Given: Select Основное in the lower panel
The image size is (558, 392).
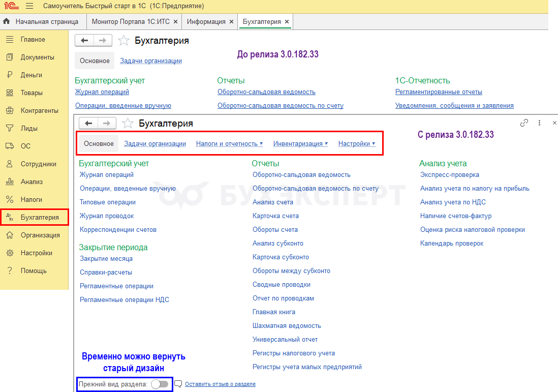Looking at the screenshot, I should click(x=99, y=143).
